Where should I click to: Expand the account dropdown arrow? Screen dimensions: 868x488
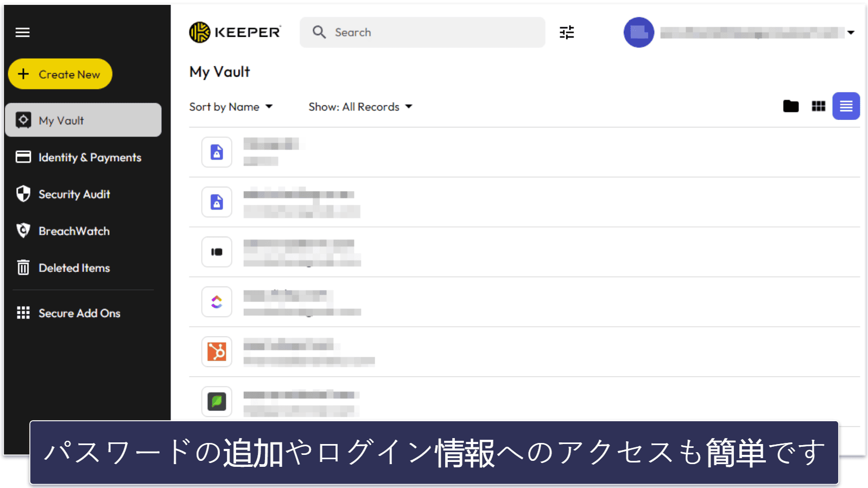851,33
